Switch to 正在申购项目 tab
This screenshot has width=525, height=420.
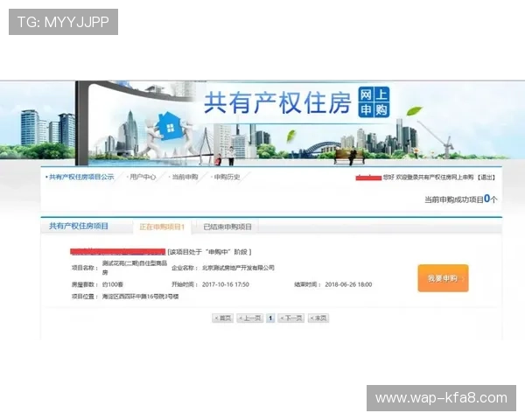[162, 227]
